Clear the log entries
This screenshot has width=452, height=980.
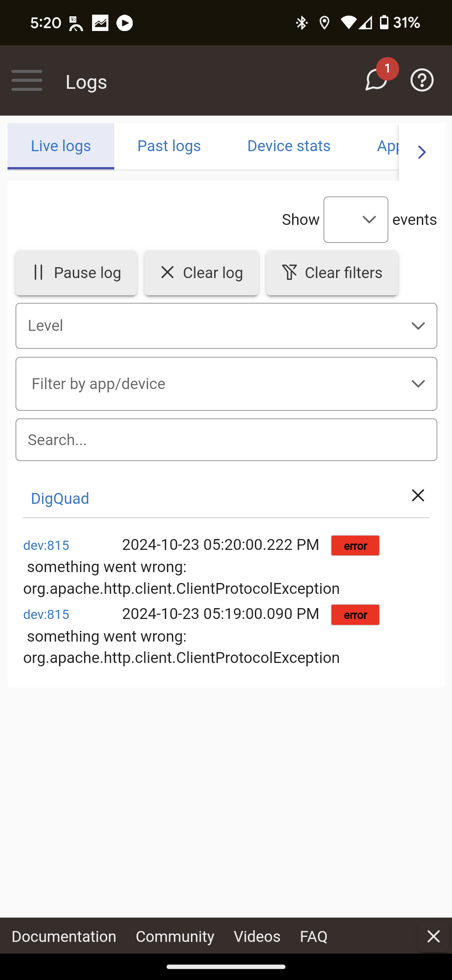(x=202, y=273)
